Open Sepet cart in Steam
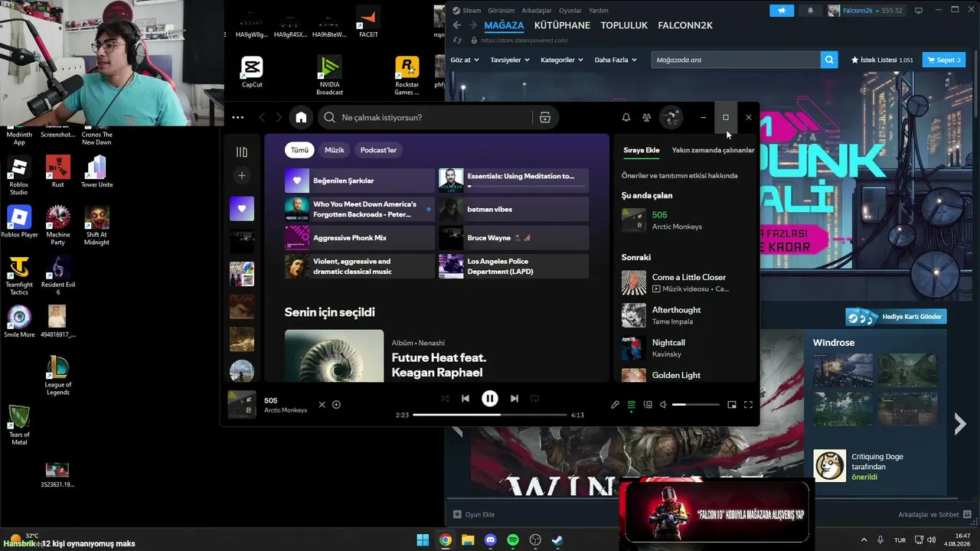This screenshot has height=551, width=980. (944, 60)
